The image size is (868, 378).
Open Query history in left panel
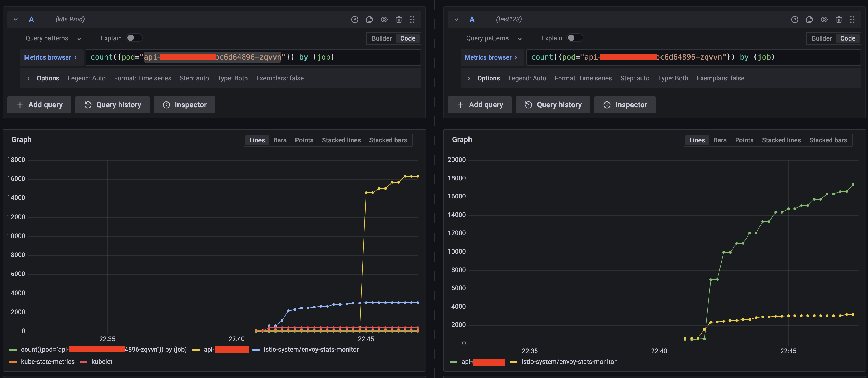(112, 105)
